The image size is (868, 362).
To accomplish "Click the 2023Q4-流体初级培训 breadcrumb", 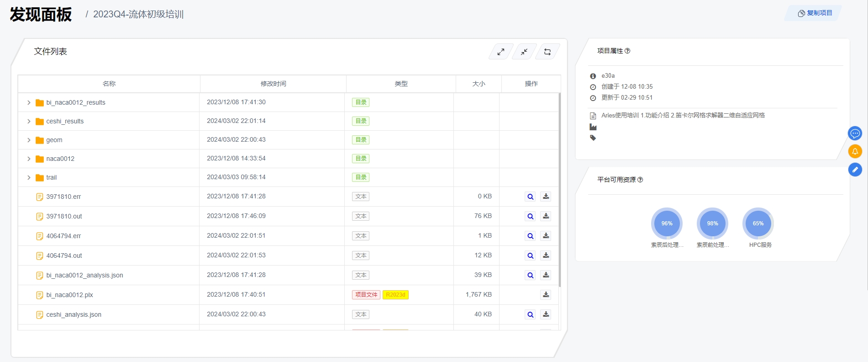I will 138,14.
